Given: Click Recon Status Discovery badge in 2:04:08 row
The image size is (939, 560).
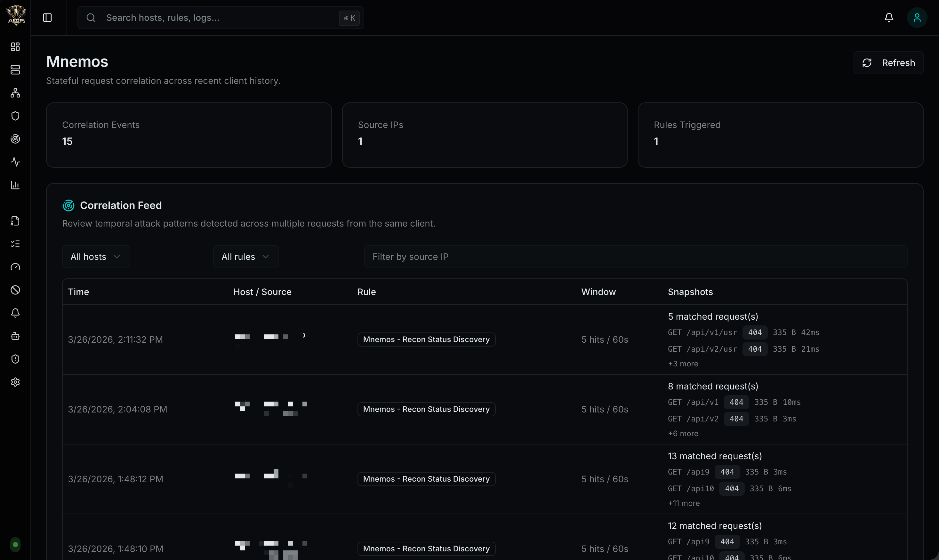Looking at the screenshot, I should coord(427,409).
